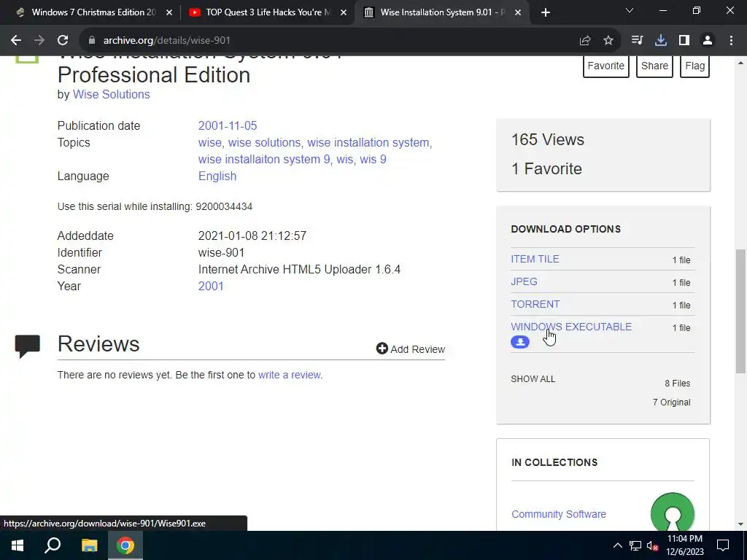This screenshot has width=747, height=560.
Task: Open the Year 2001 link
Action: click(x=211, y=286)
